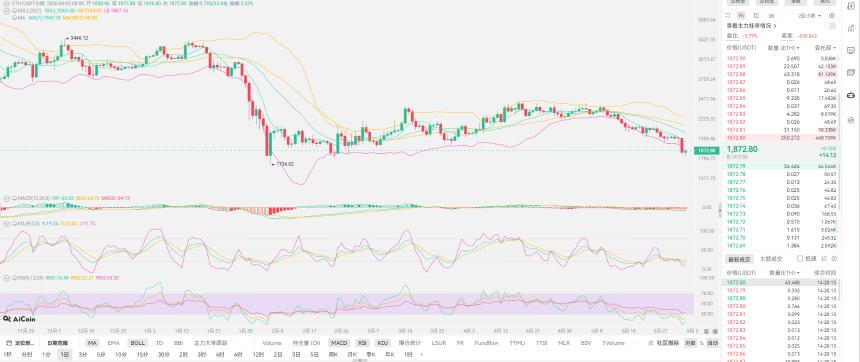Select the 自动 auto scale option

712,343
